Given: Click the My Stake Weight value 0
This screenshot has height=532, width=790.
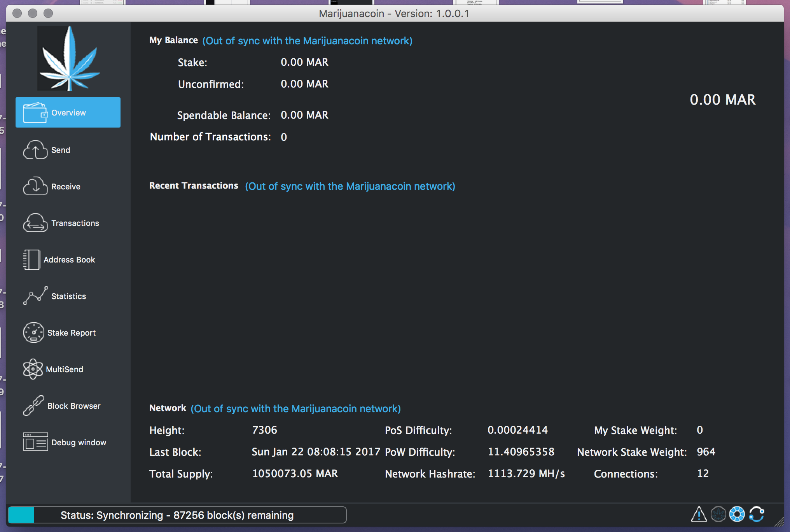Looking at the screenshot, I should point(700,430).
